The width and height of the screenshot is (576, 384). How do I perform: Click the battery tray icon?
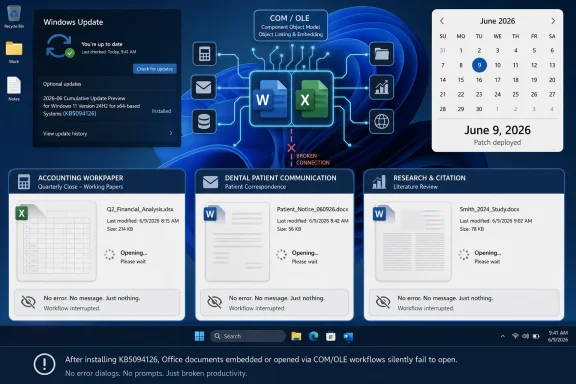(x=536, y=336)
